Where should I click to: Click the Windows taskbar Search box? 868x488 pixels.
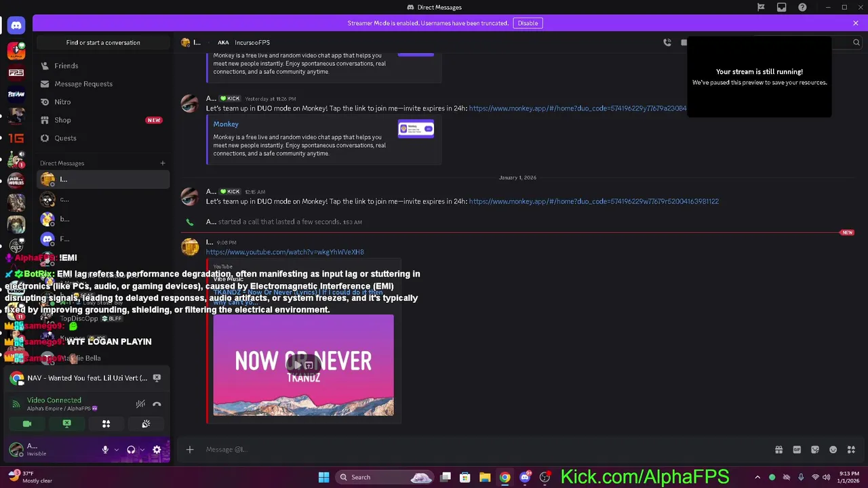[x=384, y=477]
